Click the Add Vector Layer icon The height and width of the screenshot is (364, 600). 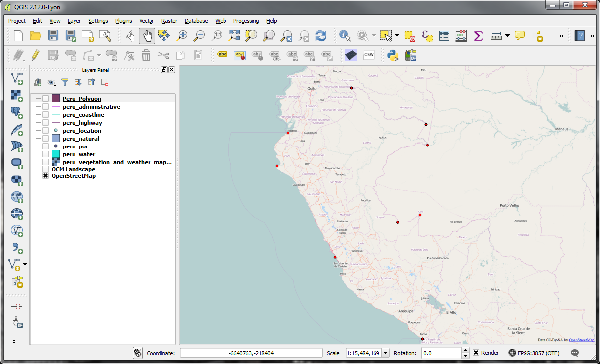coord(17,78)
